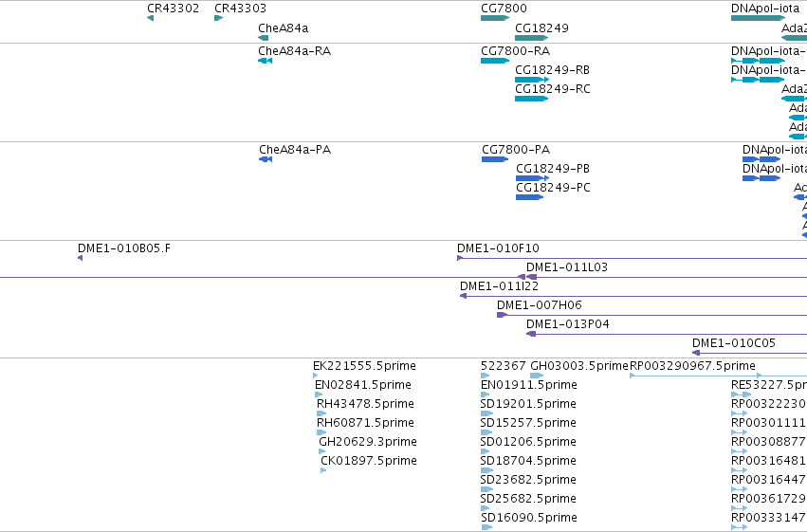Image resolution: width=807 pixels, height=532 pixels.
Task: Click the DME1-010F10 clone label
Action: [x=498, y=248]
